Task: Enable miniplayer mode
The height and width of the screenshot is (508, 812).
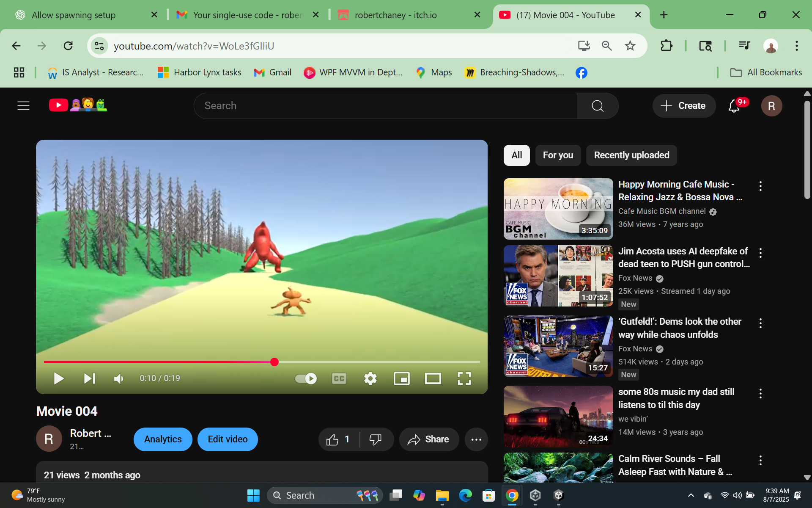Action: click(x=401, y=378)
